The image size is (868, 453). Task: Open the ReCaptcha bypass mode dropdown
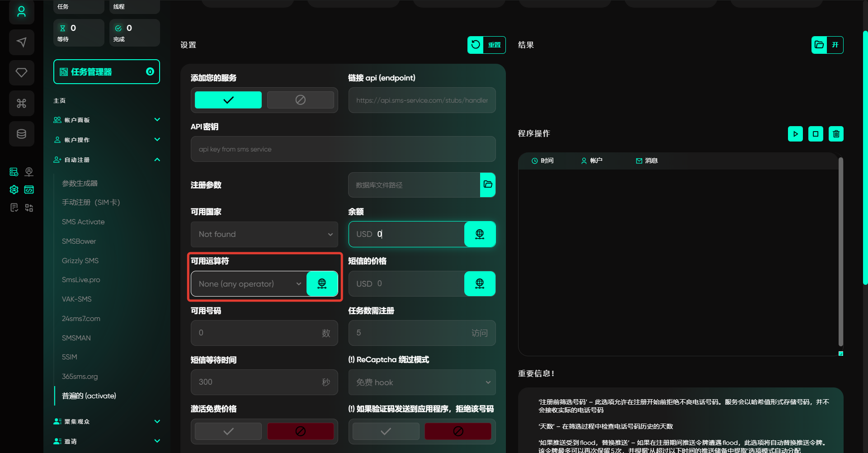(422, 382)
